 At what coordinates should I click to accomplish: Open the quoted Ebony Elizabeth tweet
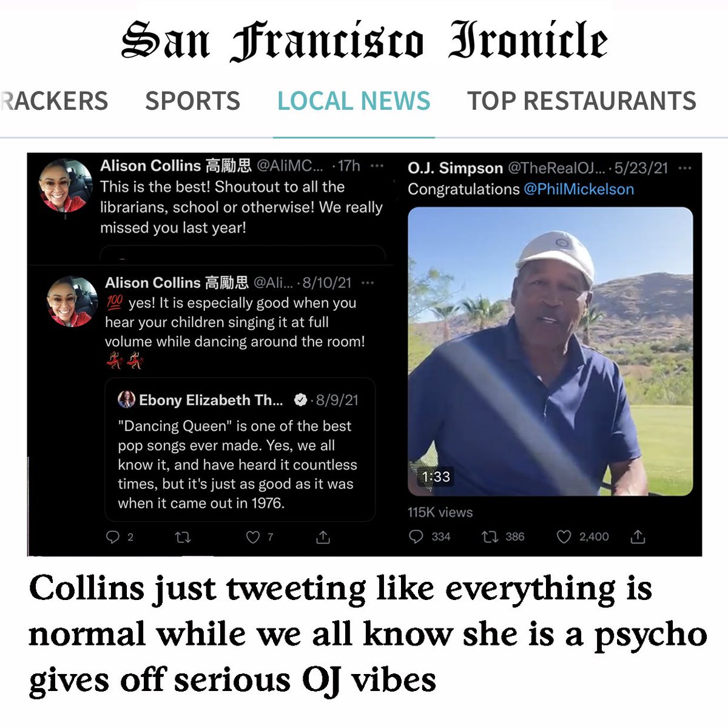pyautogui.click(x=240, y=450)
